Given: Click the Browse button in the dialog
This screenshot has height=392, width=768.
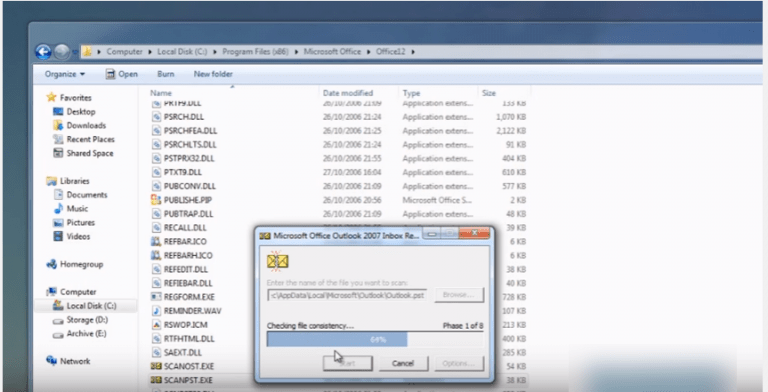Looking at the screenshot, I should click(458, 295).
